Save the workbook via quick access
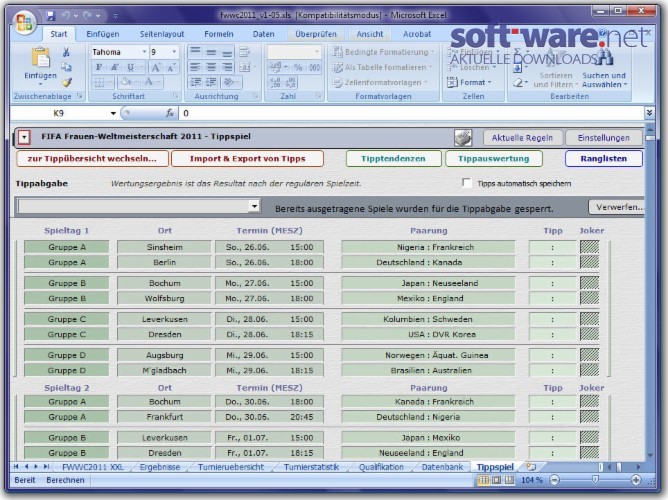The height and width of the screenshot is (500, 668). click(51, 16)
